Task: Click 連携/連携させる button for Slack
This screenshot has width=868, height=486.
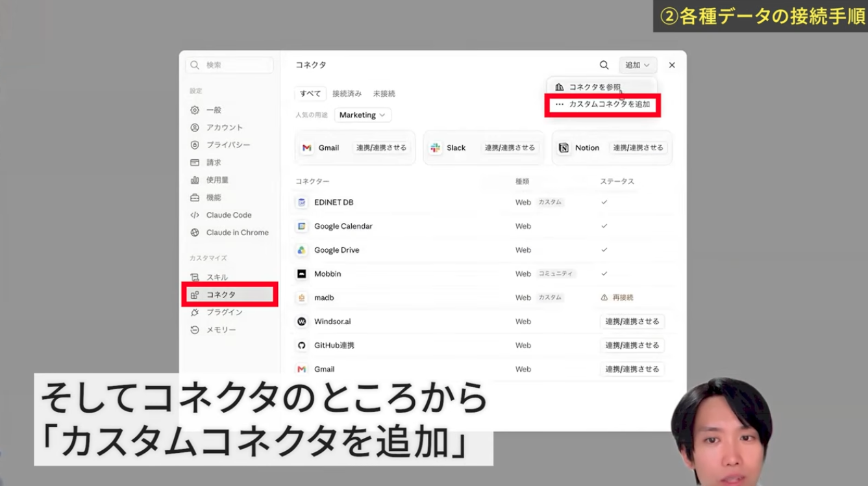Action: (x=510, y=147)
